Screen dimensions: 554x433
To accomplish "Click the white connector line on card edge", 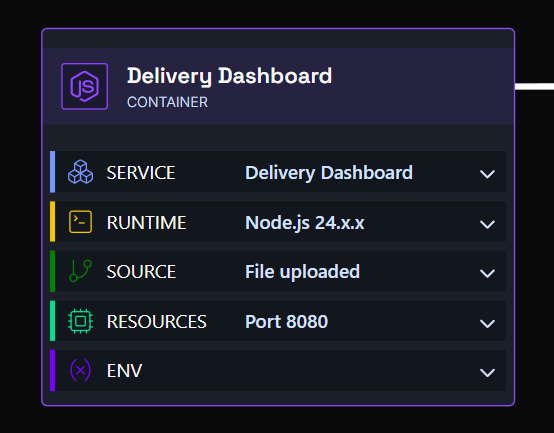I will click(534, 87).
